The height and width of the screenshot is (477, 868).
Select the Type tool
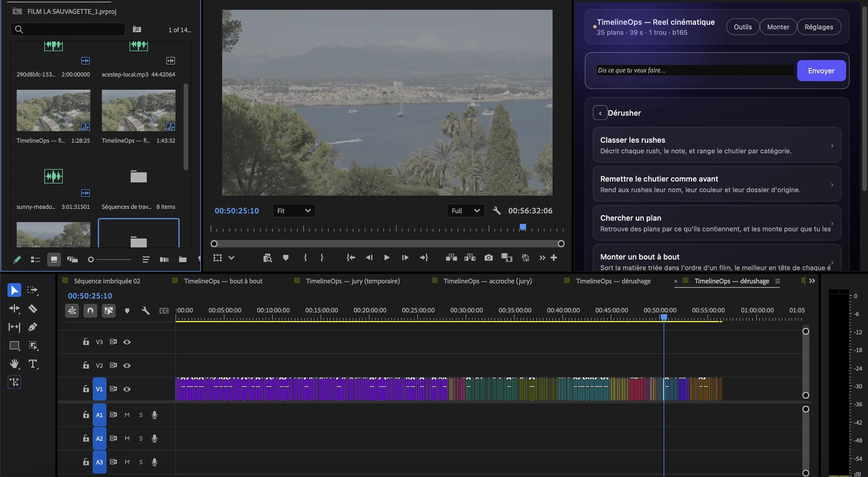[33, 364]
